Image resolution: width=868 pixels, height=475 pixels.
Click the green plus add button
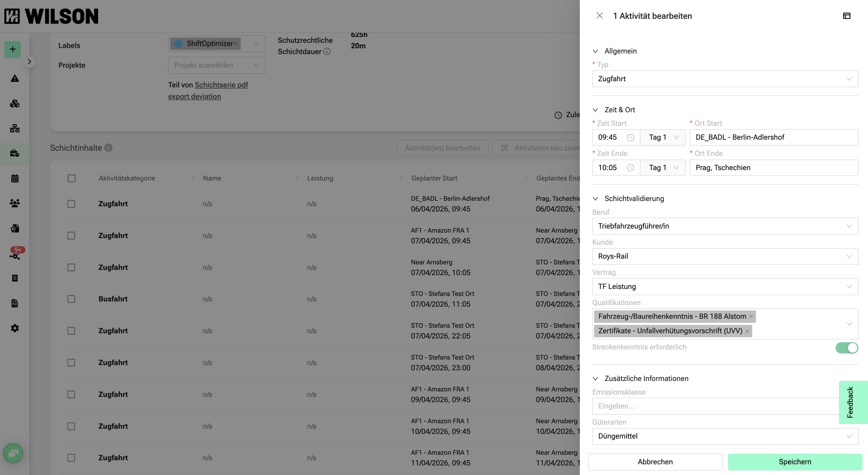tap(12, 49)
